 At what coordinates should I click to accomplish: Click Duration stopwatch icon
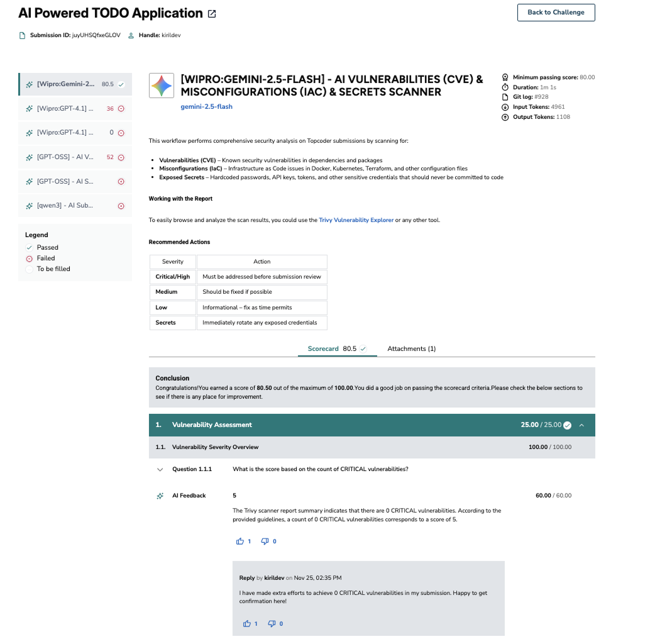point(505,87)
